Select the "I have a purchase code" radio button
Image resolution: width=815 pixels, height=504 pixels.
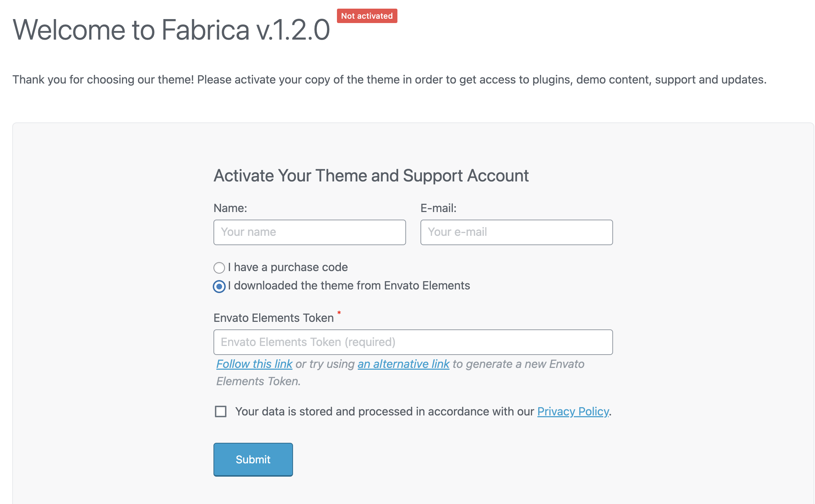(219, 268)
